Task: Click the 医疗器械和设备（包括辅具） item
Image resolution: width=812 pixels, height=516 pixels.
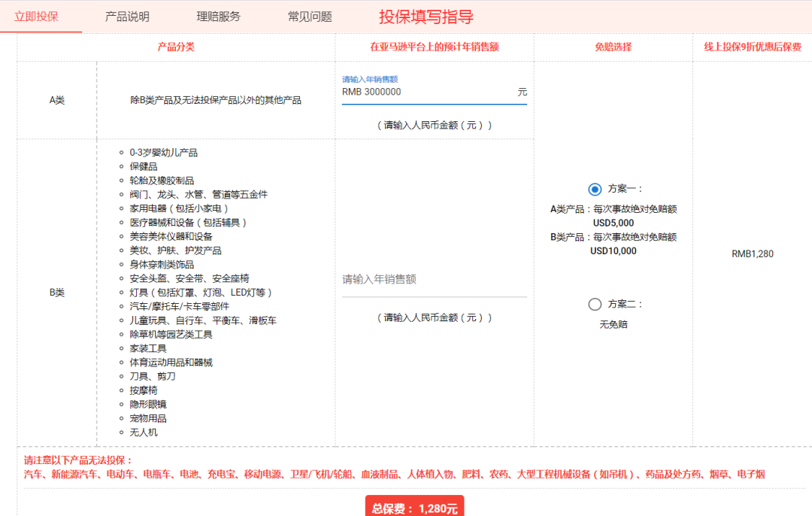Action: coord(189,222)
